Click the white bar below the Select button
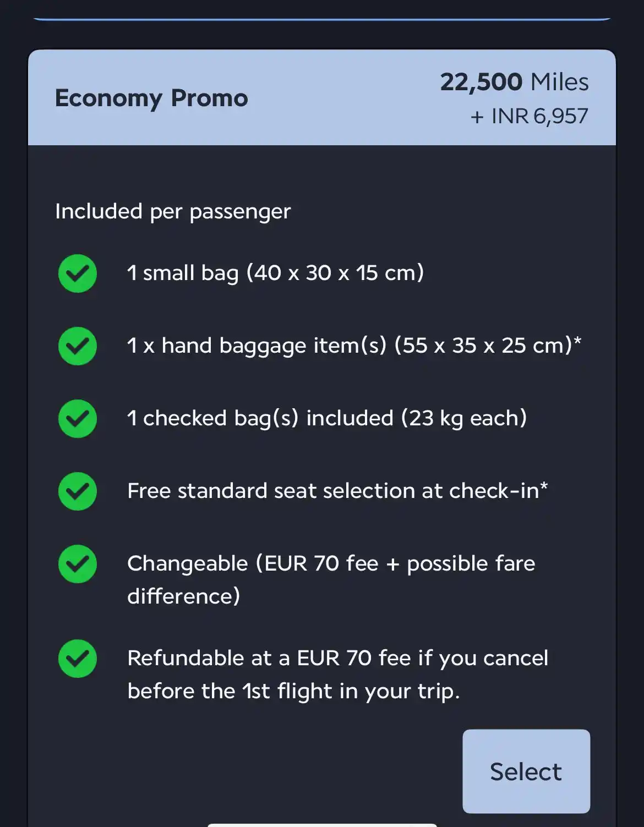Screen dimensions: 644x827 (x=322, y=825)
